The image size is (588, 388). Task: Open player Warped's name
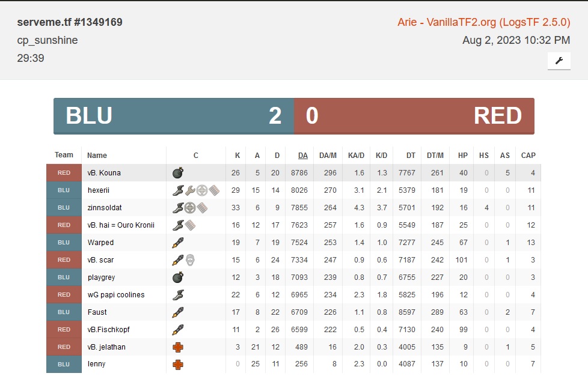pos(100,243)
